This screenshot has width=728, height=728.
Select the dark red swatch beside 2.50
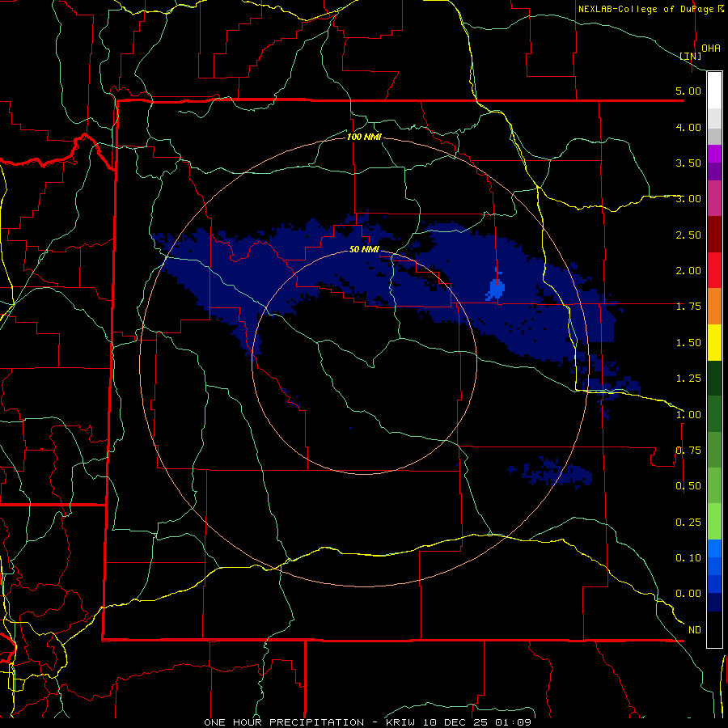pos(714,235)
